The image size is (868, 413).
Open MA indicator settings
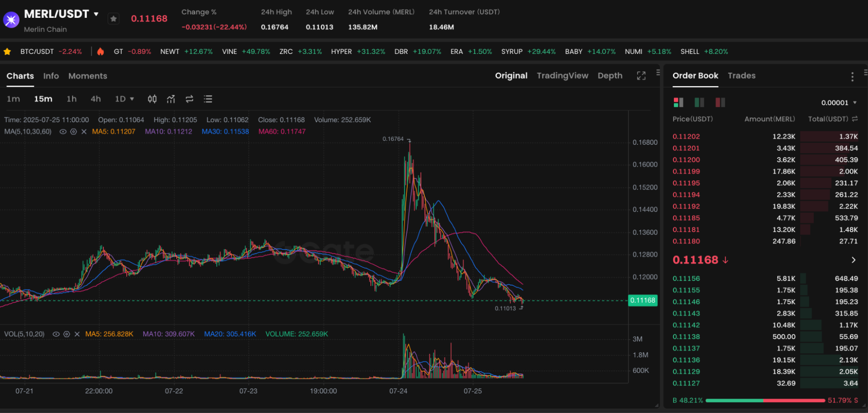pos(73,132)
